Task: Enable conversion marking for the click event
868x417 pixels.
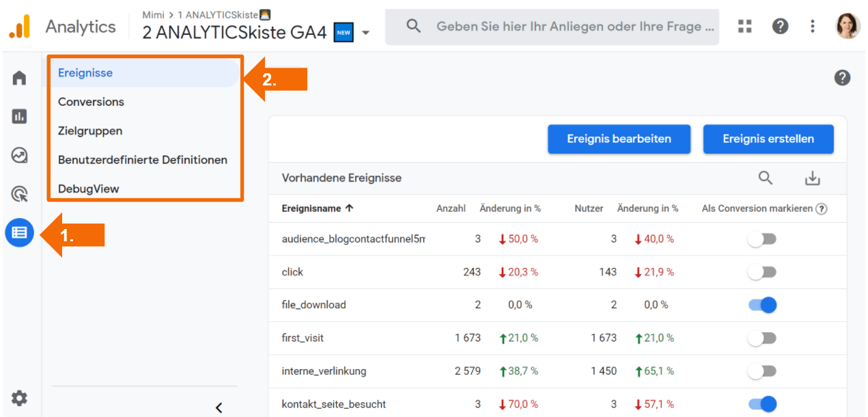Action: 761,271
